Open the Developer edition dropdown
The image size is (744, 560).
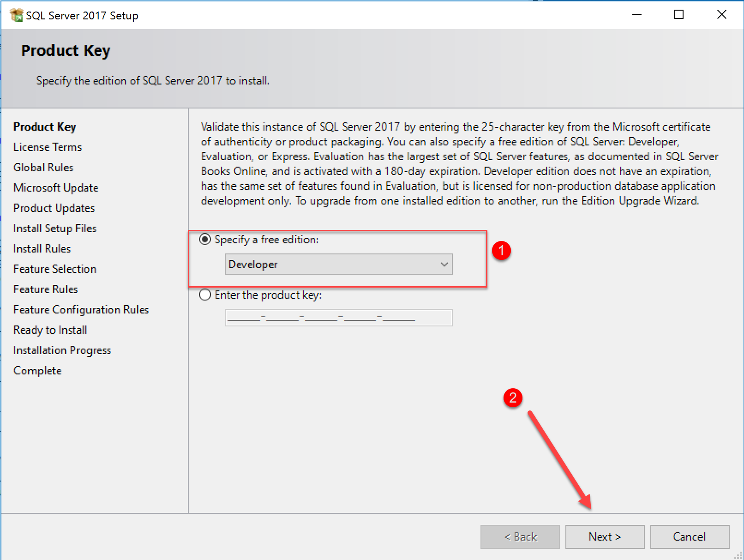[x=338, y=264]
